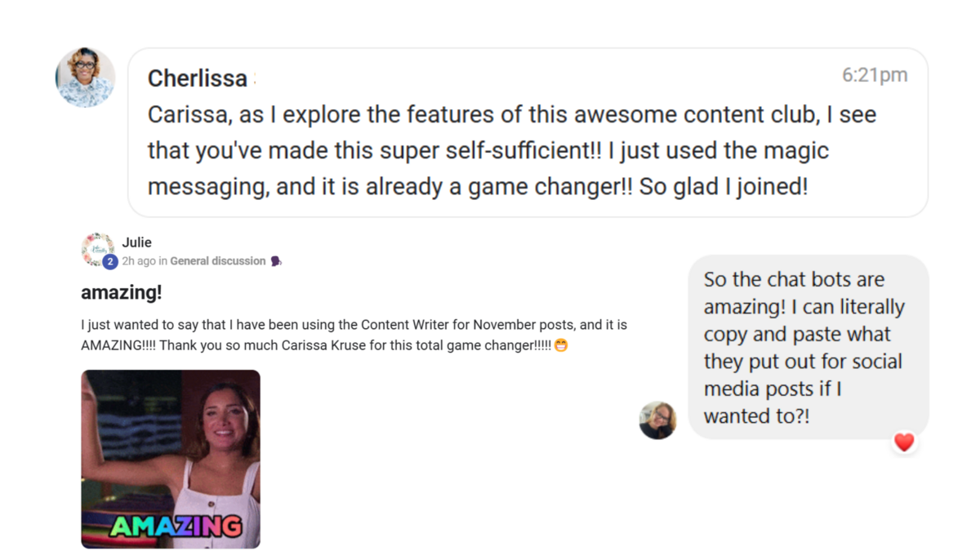
Task: Open the bold 'amazing!' post title
Action: click(122, 293)
